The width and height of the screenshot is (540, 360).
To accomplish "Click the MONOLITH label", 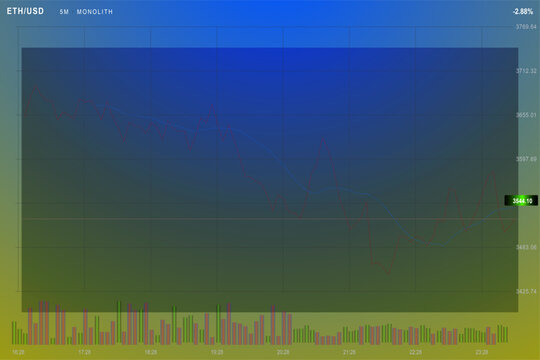I will [x=95, y=12].
